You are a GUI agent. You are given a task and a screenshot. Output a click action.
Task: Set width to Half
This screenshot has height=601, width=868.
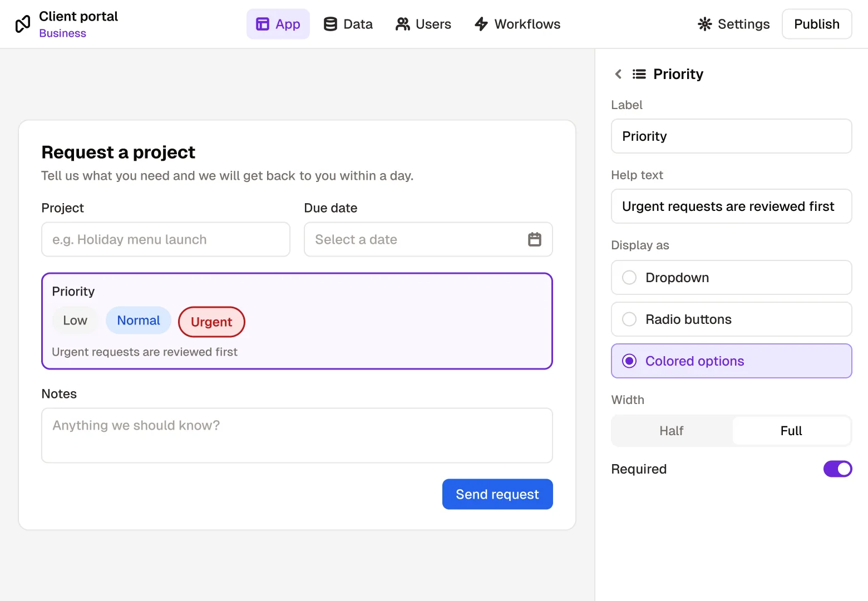point(672,431)
